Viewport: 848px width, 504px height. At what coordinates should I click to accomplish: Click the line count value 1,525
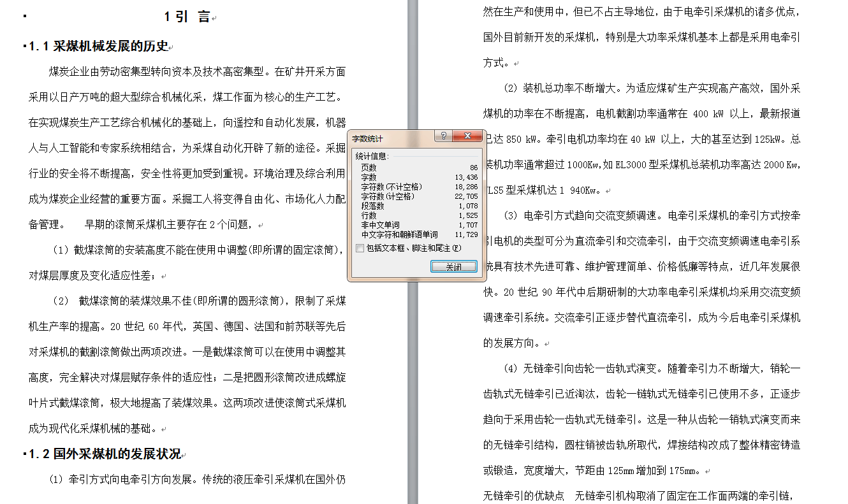click(468, 215)
